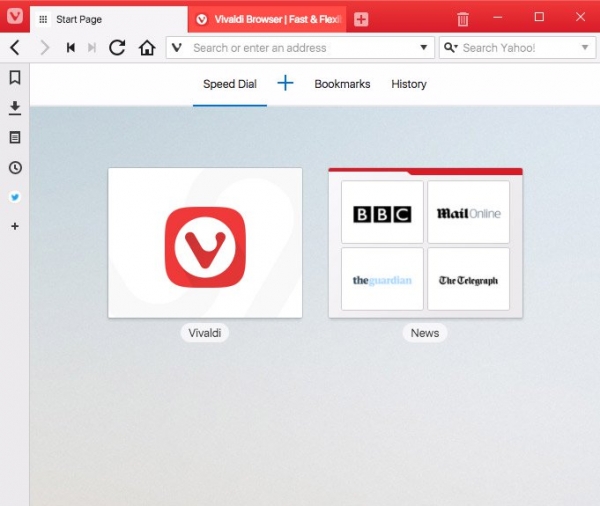Click the Reload page button
600x506 pixels.
click(117, 48)
